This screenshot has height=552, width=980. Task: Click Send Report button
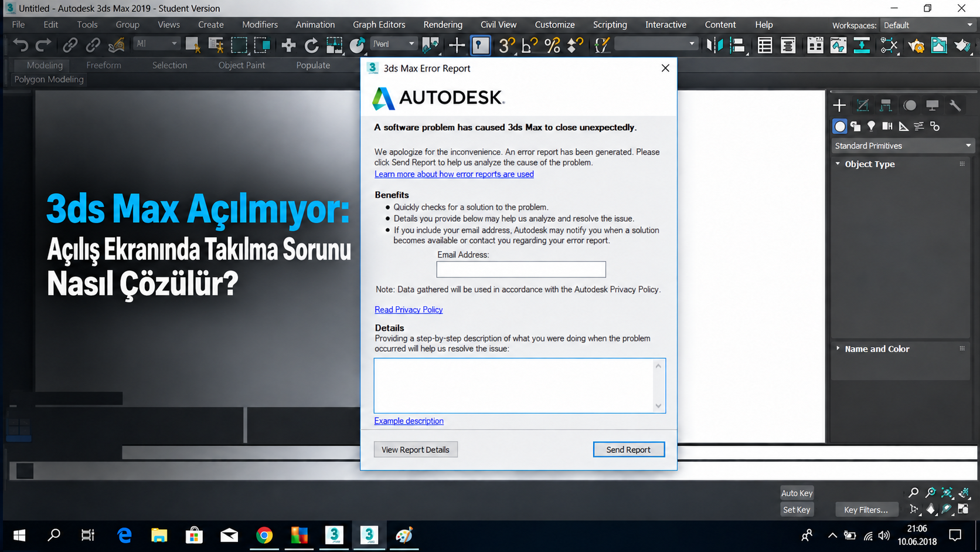(x=628, y=449)
